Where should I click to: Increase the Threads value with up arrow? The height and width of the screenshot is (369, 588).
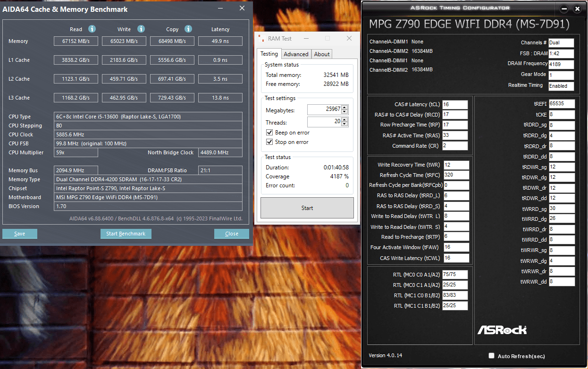click(344, 119)
